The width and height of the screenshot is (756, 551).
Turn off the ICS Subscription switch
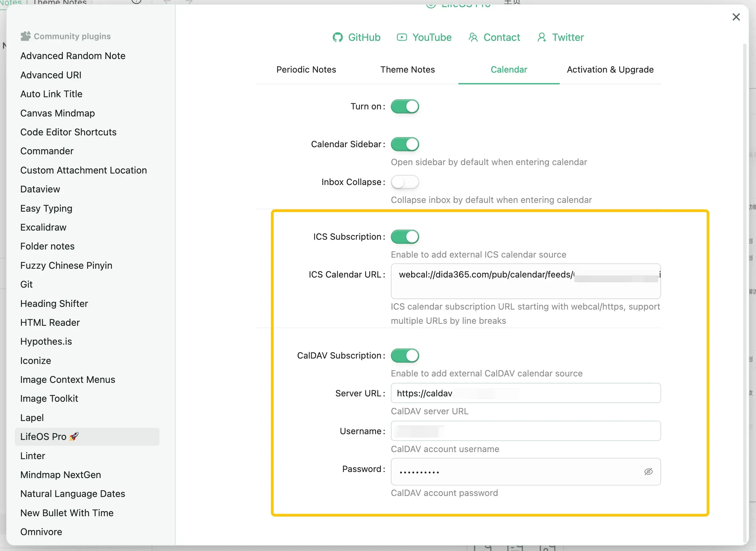405,237
